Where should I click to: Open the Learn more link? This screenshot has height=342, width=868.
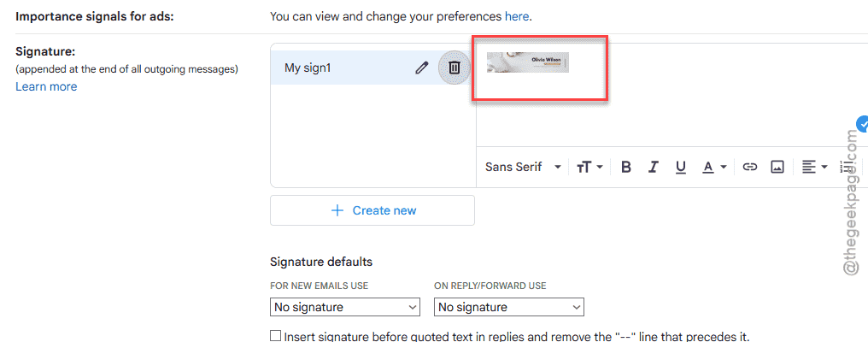46,86
